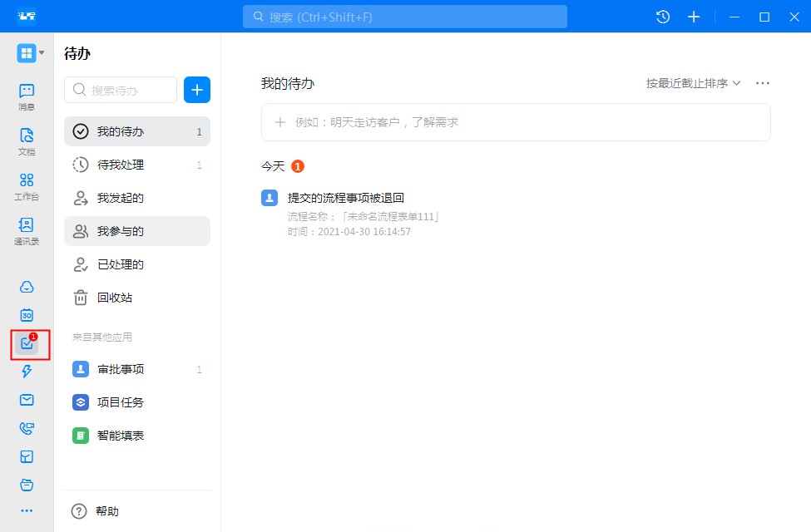Screen dimensions: 811x532
Task: Open the 通讯录 contacts icon
Action: [x=27, y=230]
